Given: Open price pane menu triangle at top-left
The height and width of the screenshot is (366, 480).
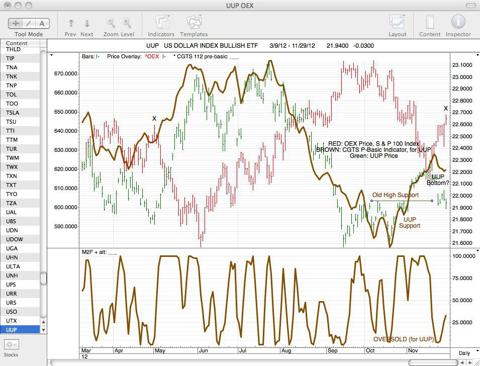Looking at the screenshot, I should click(51, 55).
